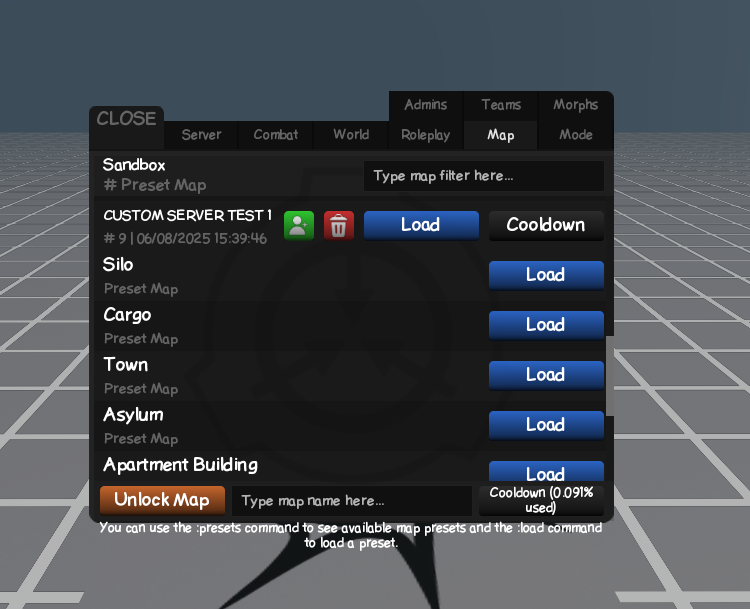Click the Cooldown (0.091% used) indicator
Image resolution: width=750 pixels, height=609 pixels.
pyautogui.click(x=541, y=500)
